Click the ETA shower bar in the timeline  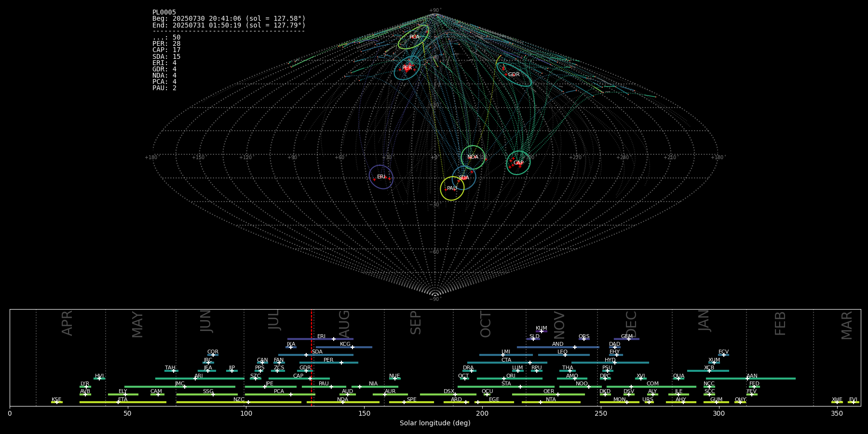(123, 402)
